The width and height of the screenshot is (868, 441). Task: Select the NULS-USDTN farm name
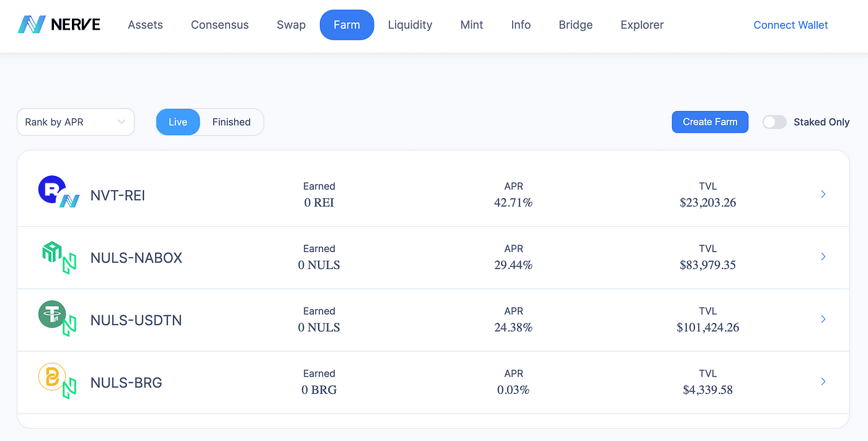point(136,320)
